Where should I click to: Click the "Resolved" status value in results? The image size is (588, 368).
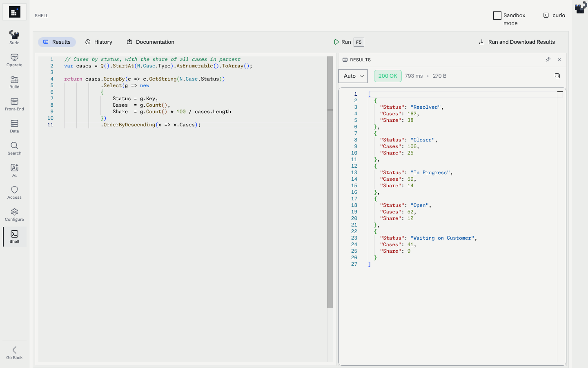pos(425,107)
